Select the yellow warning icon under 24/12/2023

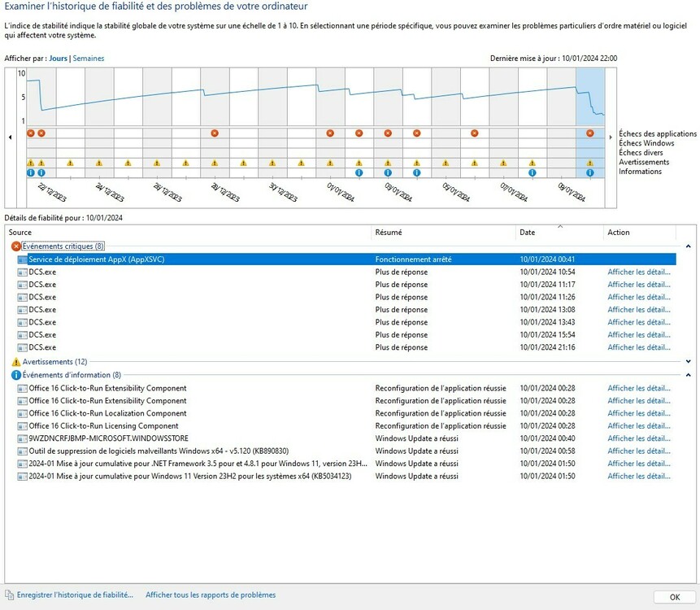(x=98, y=163)
